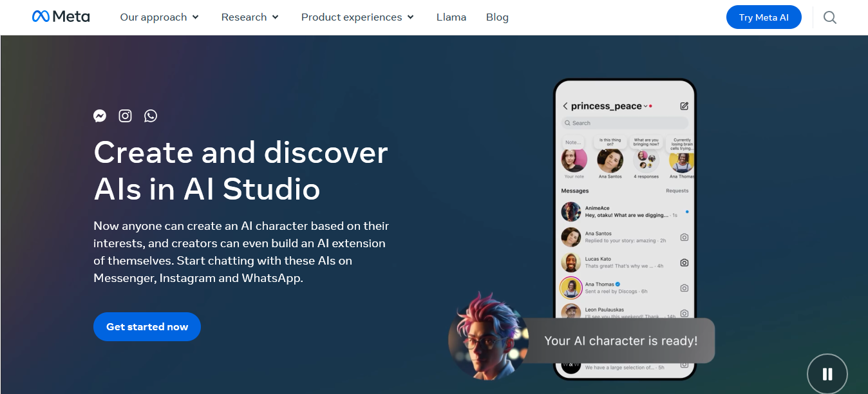This screenshot has height=394, width=868.
Task: Tap the Your note avatar
Action: point(574,159)
